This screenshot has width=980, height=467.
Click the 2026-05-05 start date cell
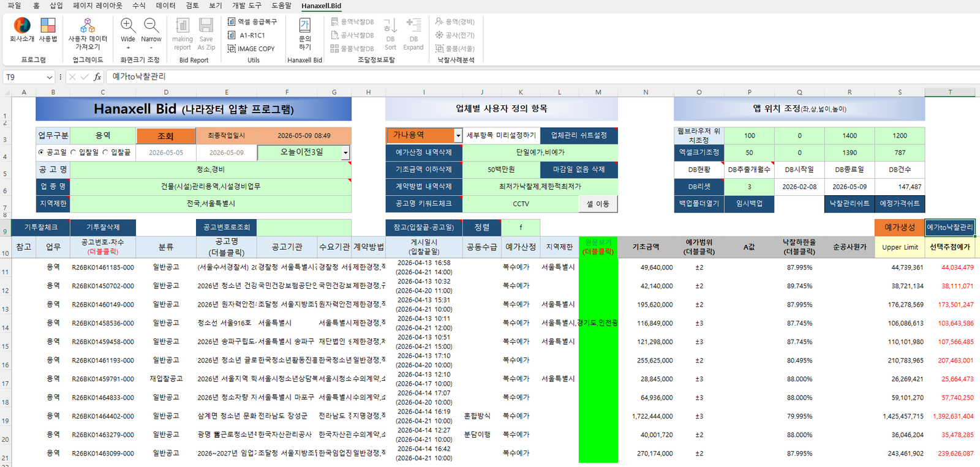[165, 152]
